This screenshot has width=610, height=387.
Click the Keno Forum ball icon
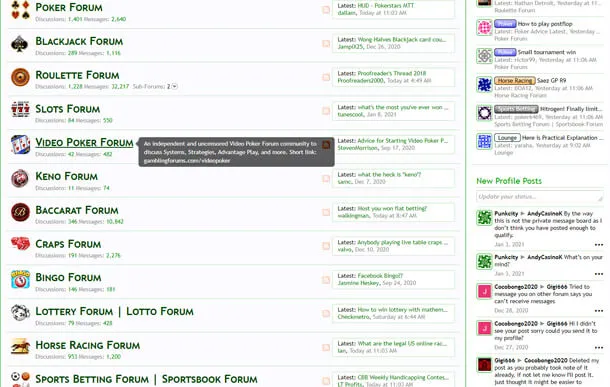point(20,179)
